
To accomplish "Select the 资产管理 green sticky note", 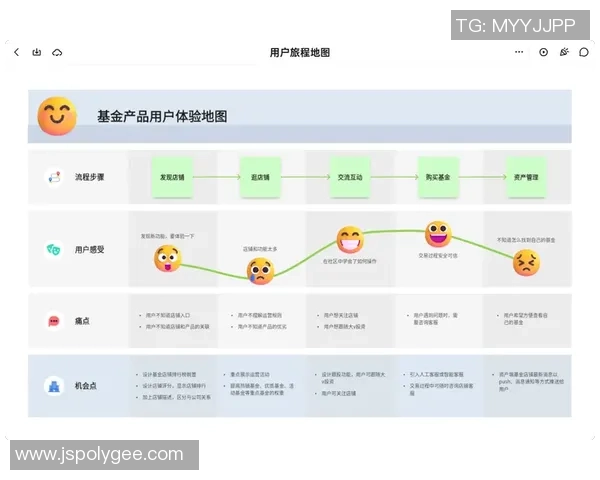I will pyautogui.click(x=526, y=177).
